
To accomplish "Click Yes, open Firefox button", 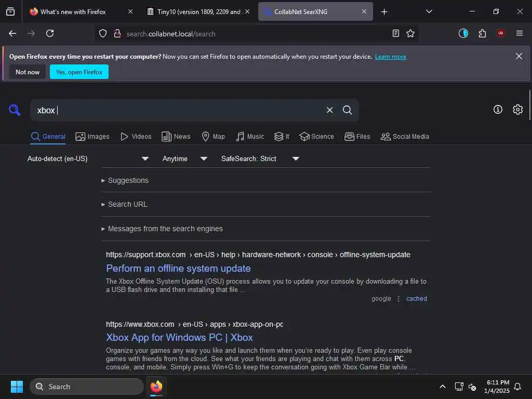I will 79,72.
